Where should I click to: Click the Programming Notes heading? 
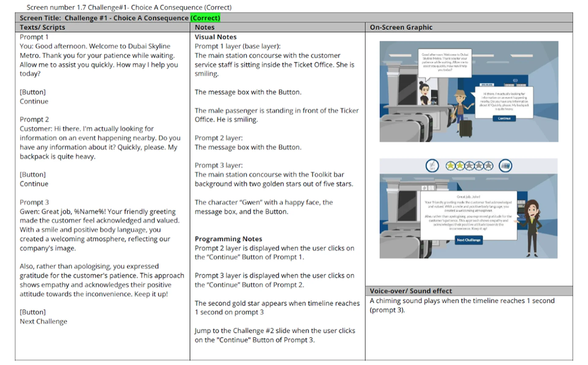pos(228,239)
